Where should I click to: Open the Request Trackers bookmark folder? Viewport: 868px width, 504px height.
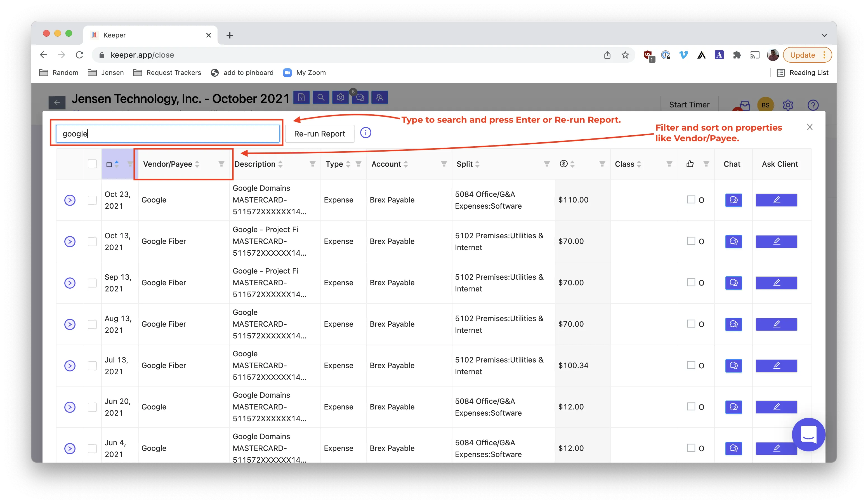(x=167, y=73)
